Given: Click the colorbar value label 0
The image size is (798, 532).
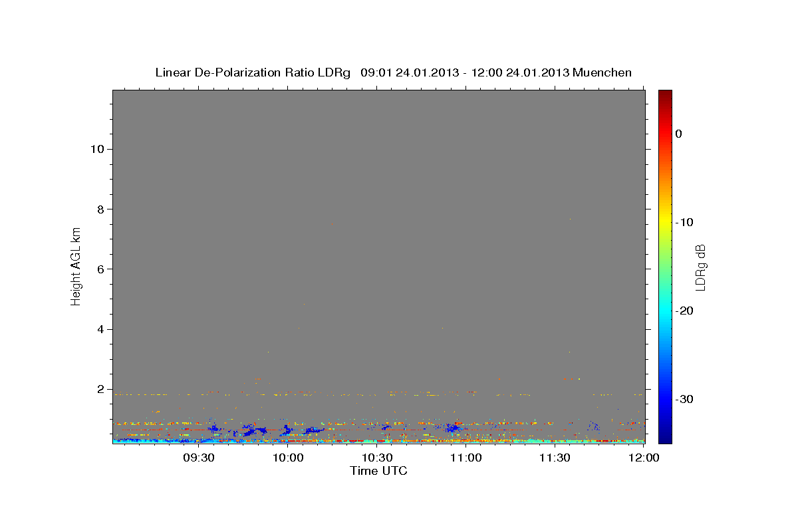Looking at the screenshot, I should click(679, 134).
